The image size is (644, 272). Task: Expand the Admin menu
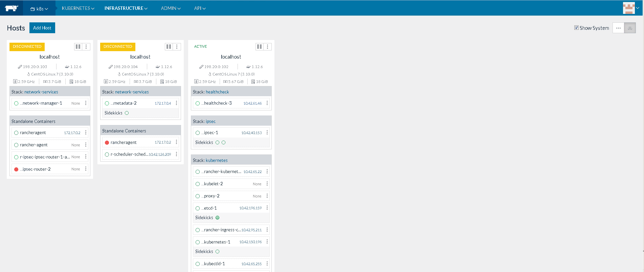tap(171, 8)
